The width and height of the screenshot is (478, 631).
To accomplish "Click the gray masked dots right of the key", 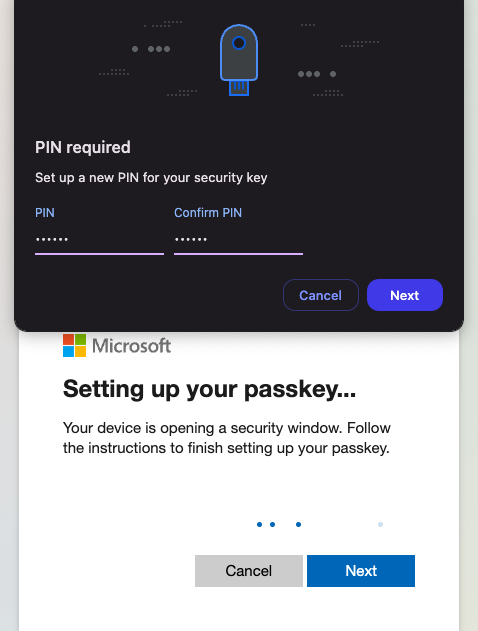I will point(317,74).
